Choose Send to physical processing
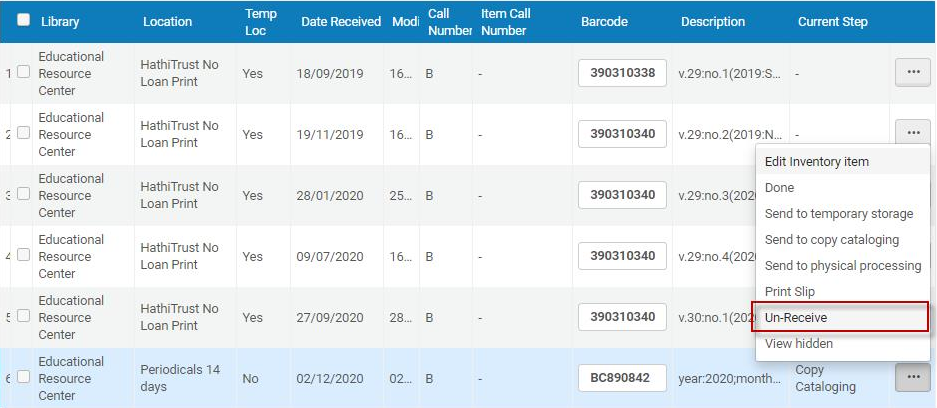 click(x=843, y=266)
